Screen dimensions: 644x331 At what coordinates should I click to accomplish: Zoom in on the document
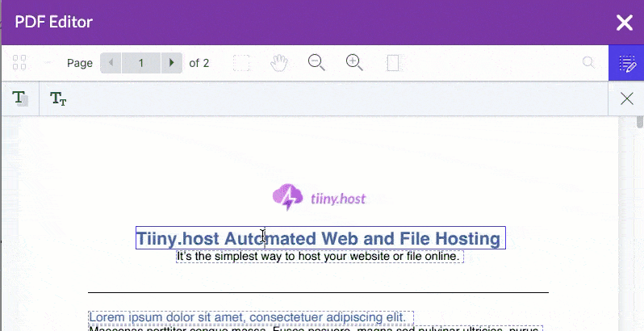pyautogui.click(x=354, y=63)
